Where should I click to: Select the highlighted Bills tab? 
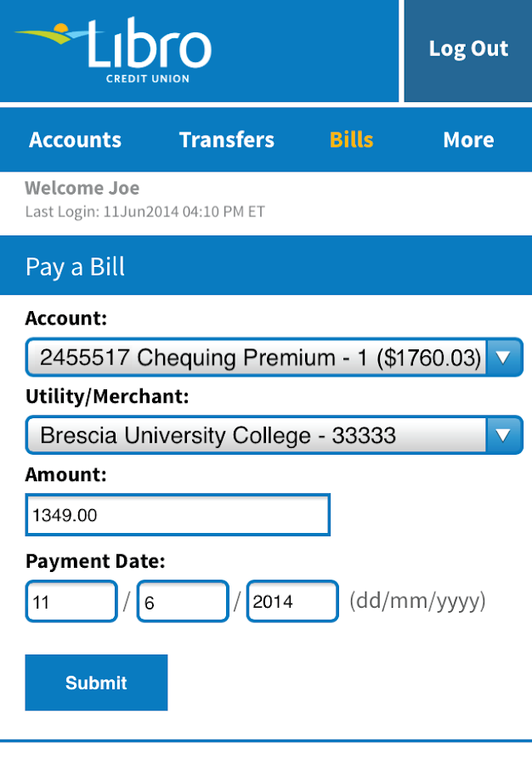352,140
